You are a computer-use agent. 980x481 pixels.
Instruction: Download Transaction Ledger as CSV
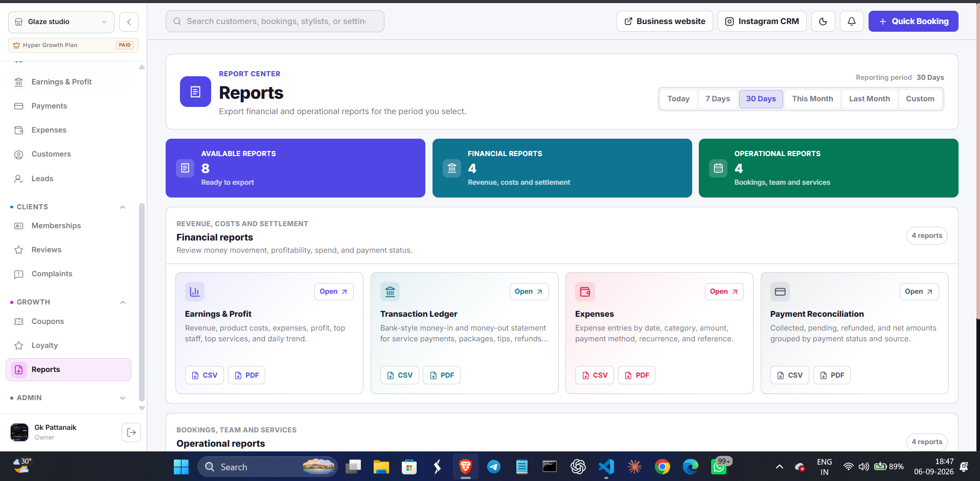click(400, 375)
